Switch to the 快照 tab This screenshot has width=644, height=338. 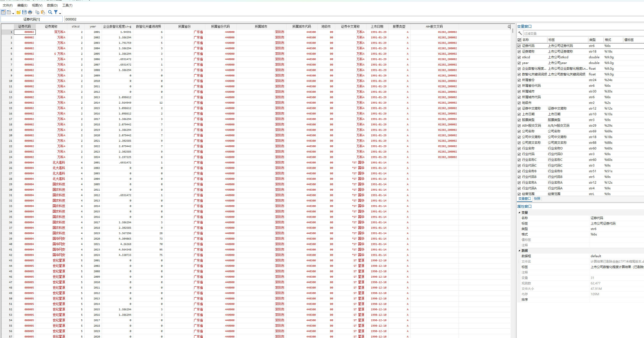(x=537, y=199)
